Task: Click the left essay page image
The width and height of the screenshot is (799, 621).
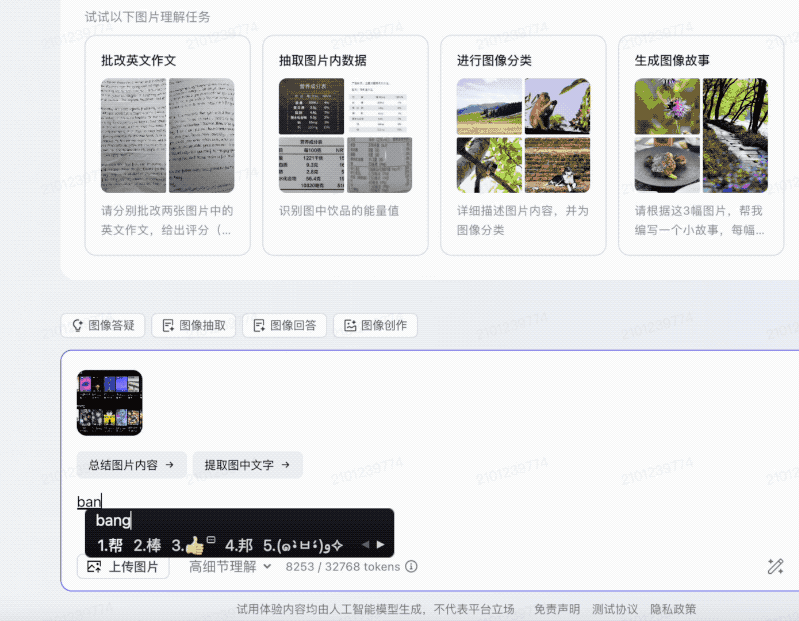Action: [x=134, y=136]
